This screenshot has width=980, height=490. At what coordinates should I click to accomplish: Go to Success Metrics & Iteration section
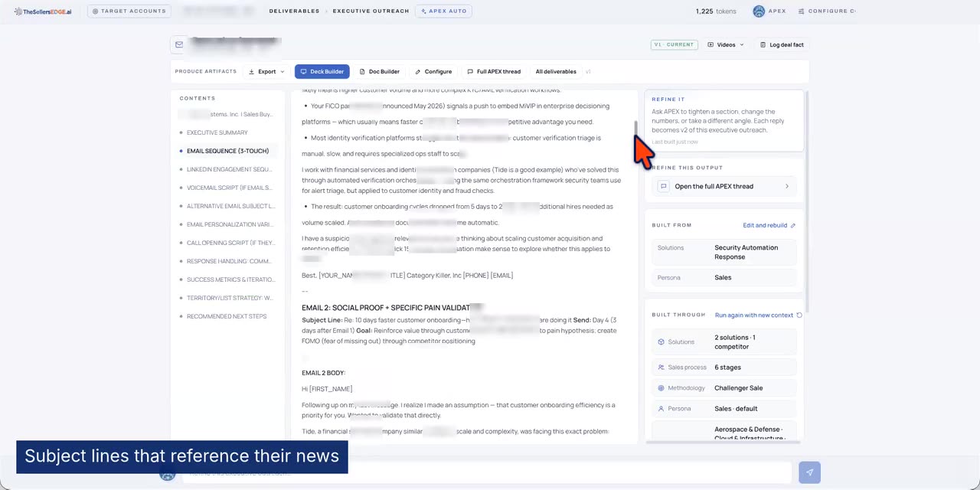230,279
